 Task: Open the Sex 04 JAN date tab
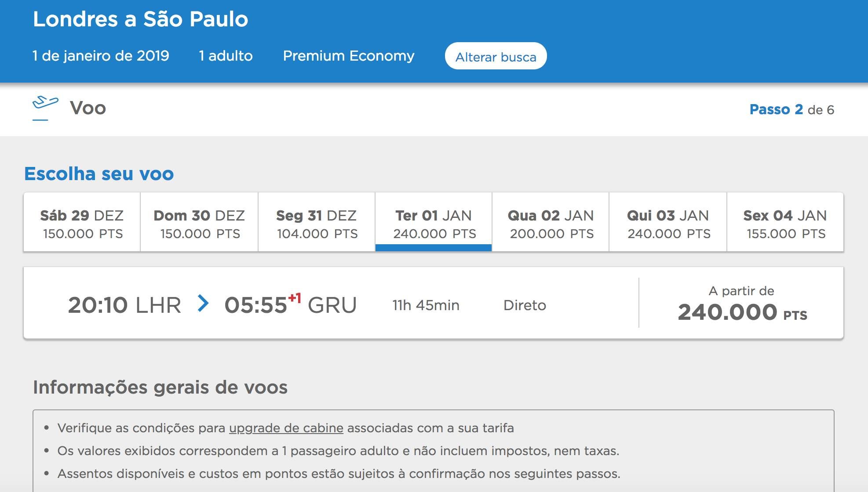tap(785, 222)
